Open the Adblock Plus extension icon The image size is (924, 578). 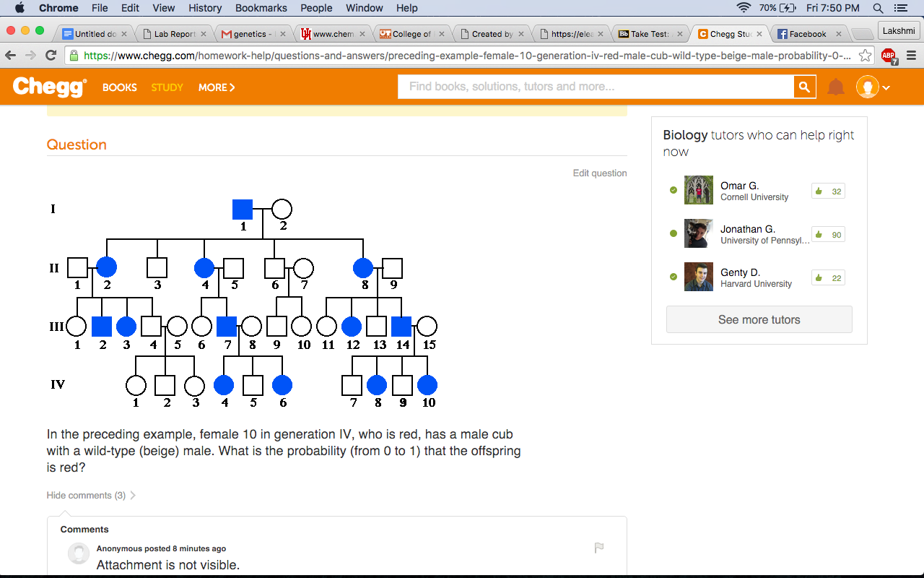[887, 56]
